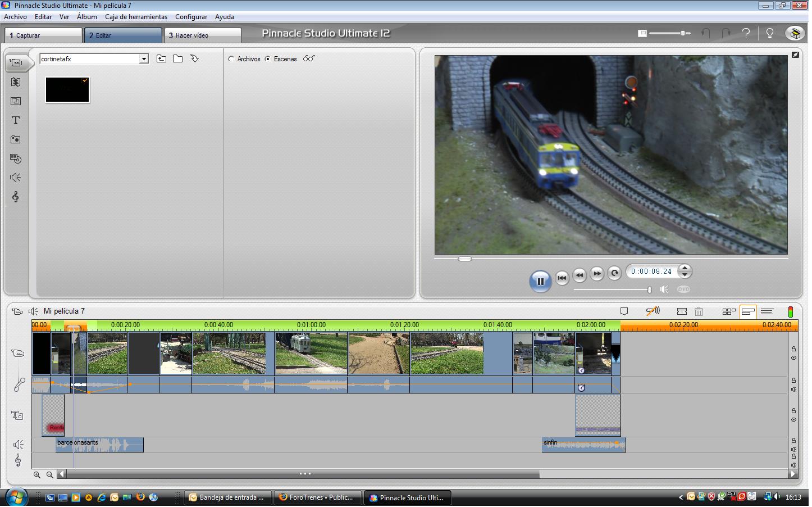This screenshot has height=507, width=812.
Task: Go up one folder level in album
Action: click(161, 58)
